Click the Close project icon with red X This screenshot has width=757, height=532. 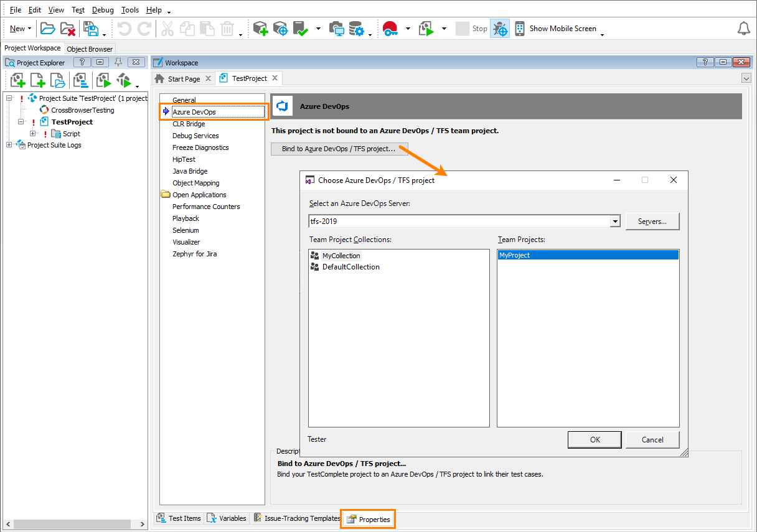coord(68,29)
